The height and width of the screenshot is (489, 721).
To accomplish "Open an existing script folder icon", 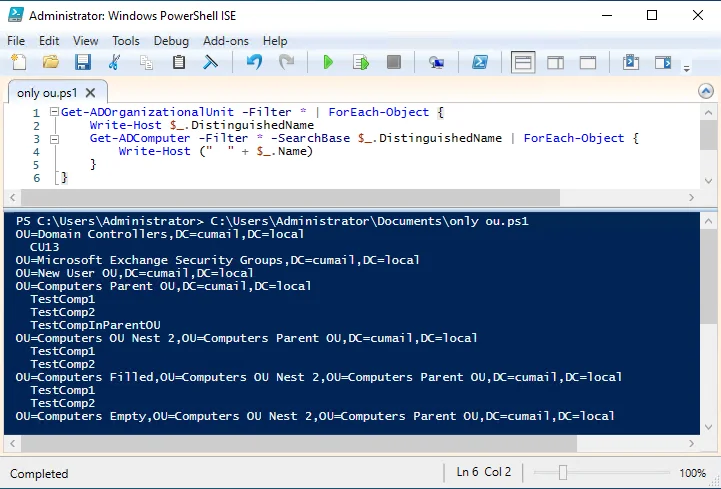I will pos(51,62).
